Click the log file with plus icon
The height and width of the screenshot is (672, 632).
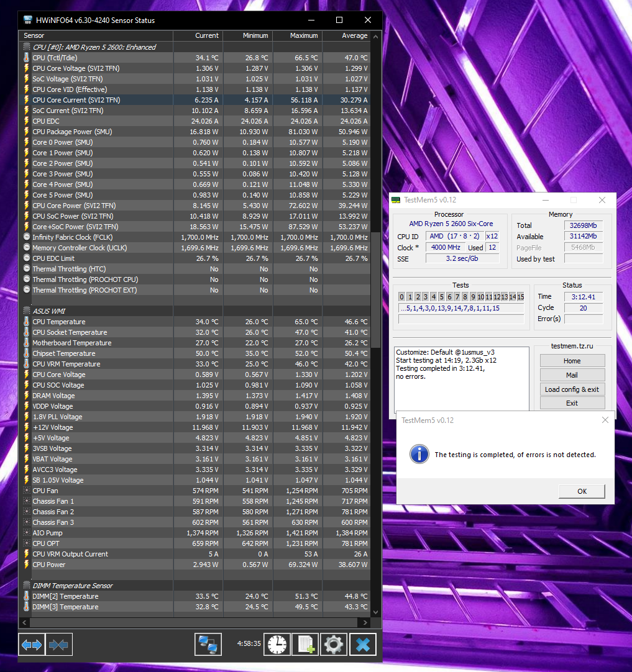point(305,644)
